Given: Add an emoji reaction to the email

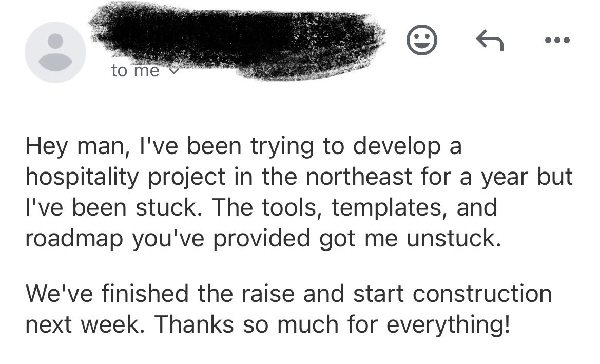Looking at the screenshot, I should [x=421, y=40].
